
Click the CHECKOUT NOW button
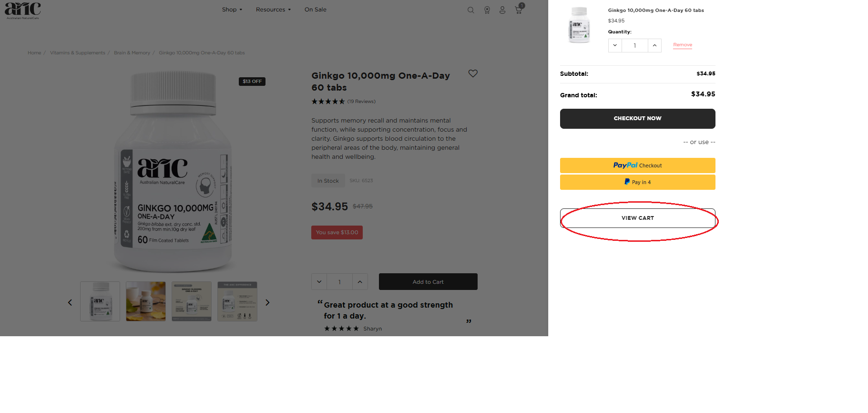(x=637, y=119)
